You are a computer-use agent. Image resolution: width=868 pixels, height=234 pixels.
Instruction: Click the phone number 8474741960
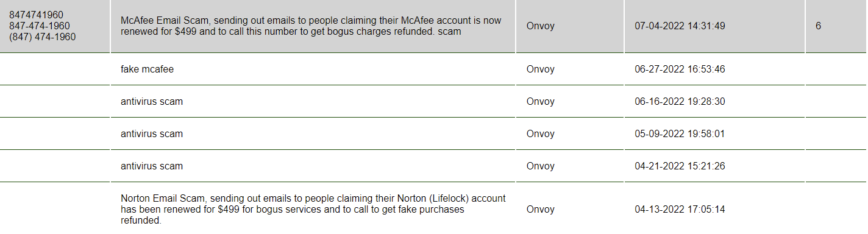[x=36, y=15]
